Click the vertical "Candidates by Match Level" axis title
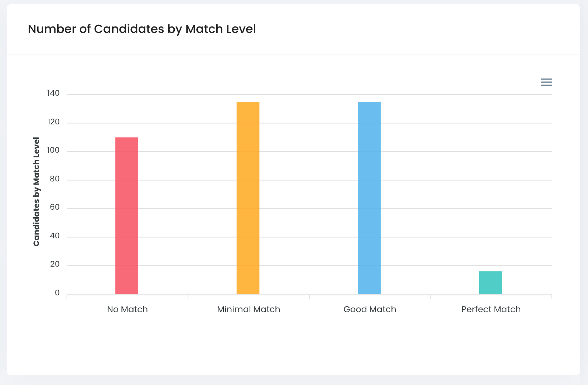The height and width of the screenshot is (385, 588). (x=37, y=191)
